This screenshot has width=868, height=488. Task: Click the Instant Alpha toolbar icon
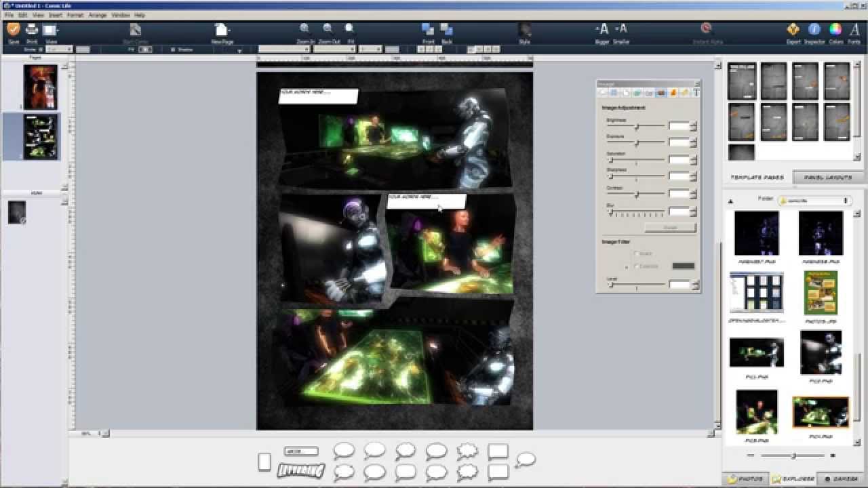coord(706,29)
